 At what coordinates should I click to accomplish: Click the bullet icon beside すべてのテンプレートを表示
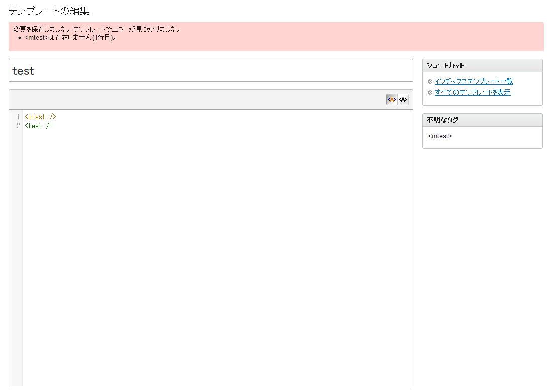(430, 92)
